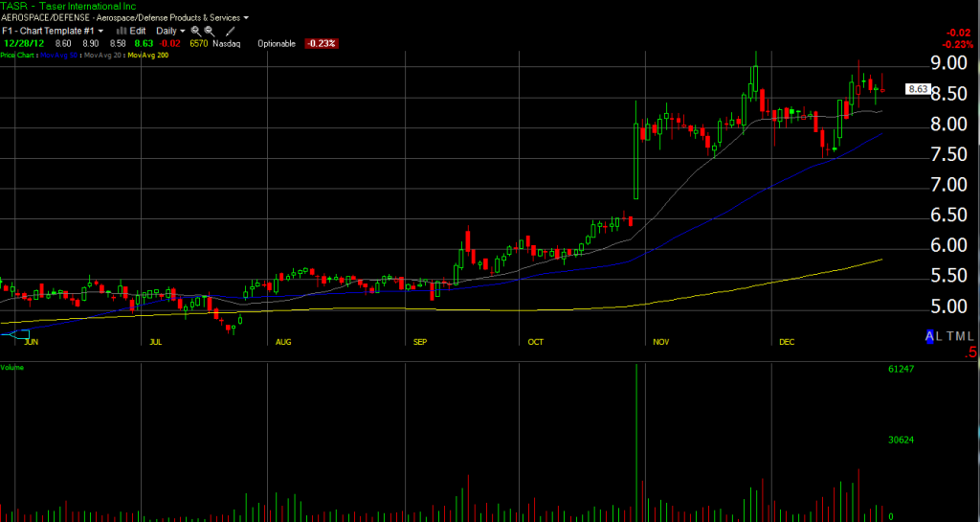Click the 30624 volume axis label
The image size is (980, 522).
902,440
